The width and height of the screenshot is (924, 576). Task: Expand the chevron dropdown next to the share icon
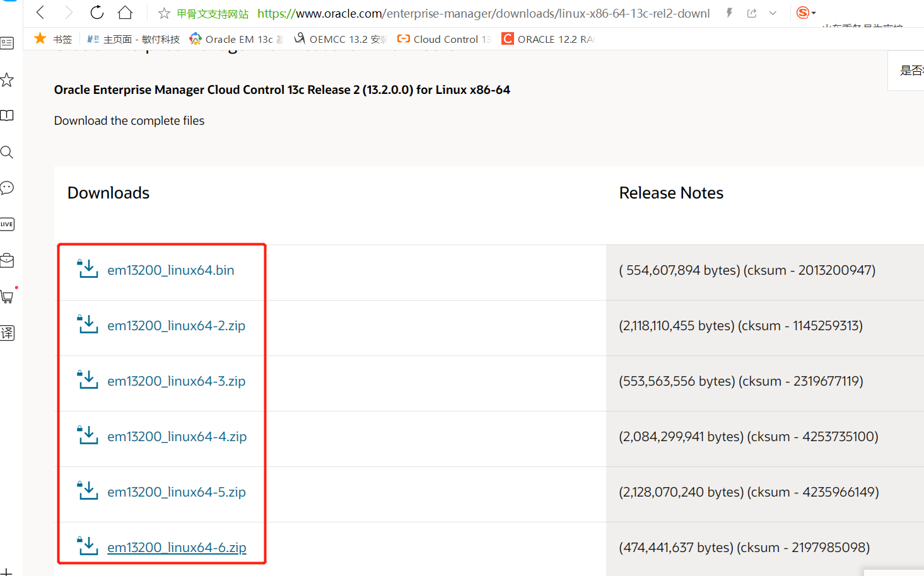(772, 13)
